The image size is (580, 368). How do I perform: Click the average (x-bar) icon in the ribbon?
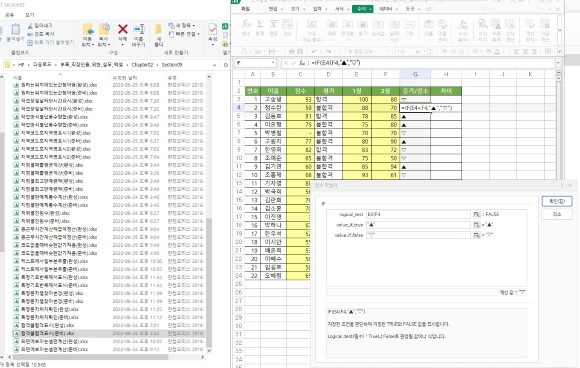(x=273, y=24)
